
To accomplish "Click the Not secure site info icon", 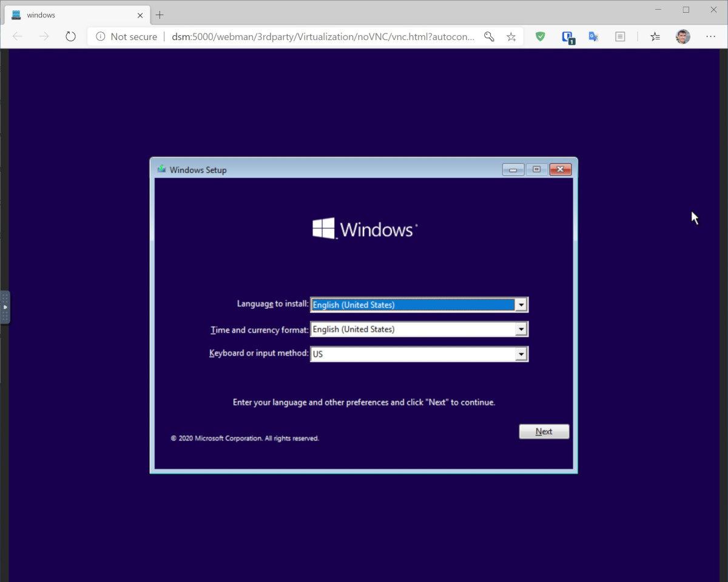I will click(x=101, y=36).
